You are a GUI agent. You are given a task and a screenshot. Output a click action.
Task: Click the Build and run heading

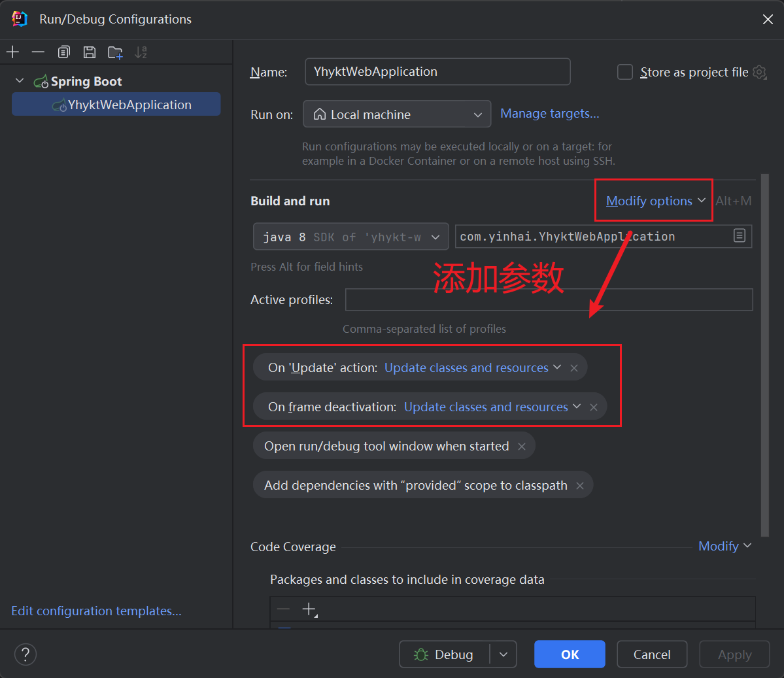point(290,201)
